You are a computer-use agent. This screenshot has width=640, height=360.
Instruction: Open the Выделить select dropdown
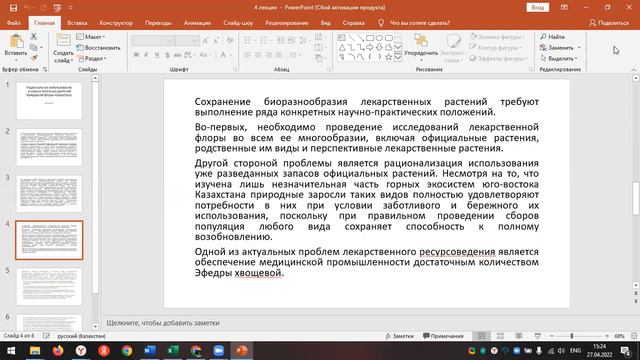(559, 58)
